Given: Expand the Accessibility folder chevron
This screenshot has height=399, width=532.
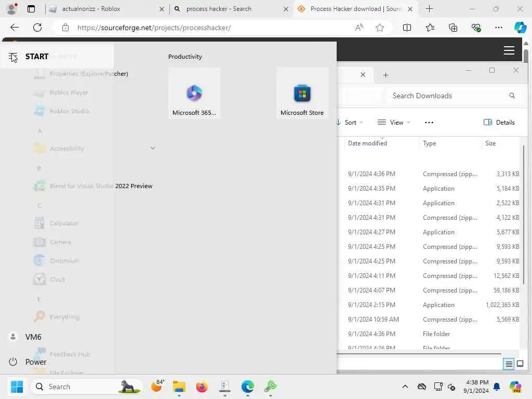Looking at the screenshot, I should point(153,148).
